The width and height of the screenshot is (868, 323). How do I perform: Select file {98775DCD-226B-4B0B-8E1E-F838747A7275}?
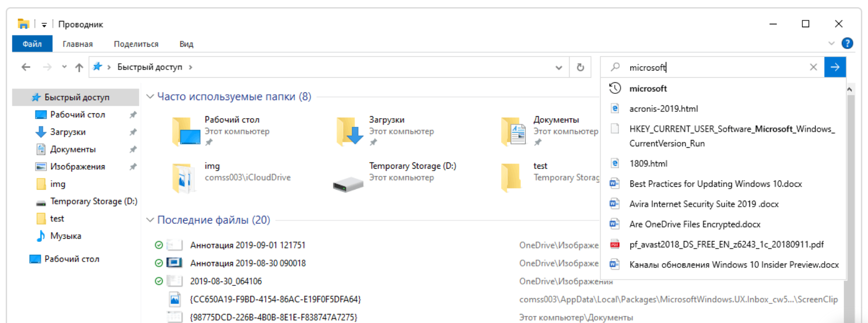coord(274,317)
